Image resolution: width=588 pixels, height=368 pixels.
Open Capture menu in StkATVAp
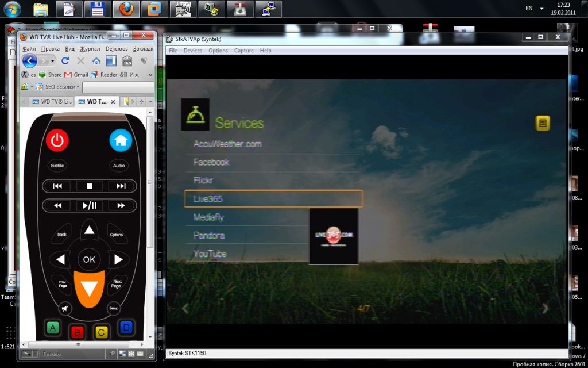click(x=243, y=51)
